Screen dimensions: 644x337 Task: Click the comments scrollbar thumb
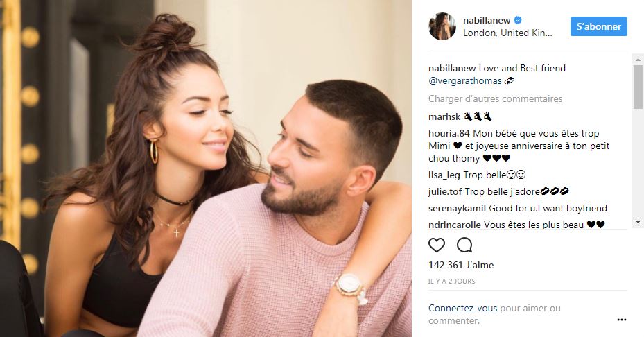click(638, 87)
